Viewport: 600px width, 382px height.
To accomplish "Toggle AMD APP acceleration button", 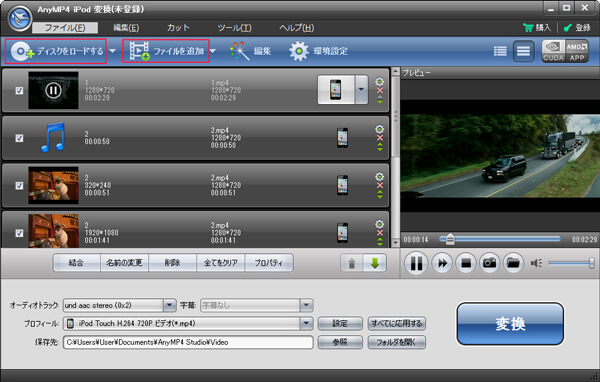I will (577, 51).
